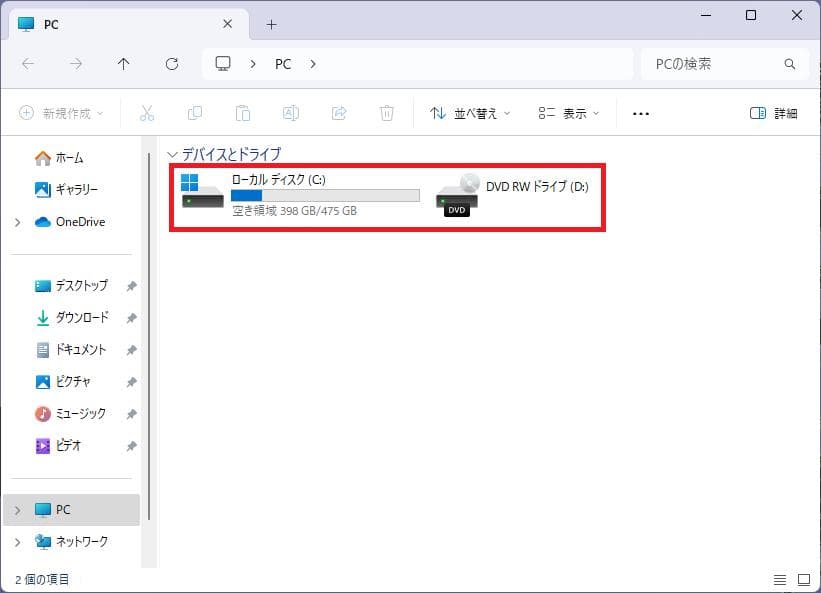Open the See more (...) menu
821x593 pixels.
640,113
